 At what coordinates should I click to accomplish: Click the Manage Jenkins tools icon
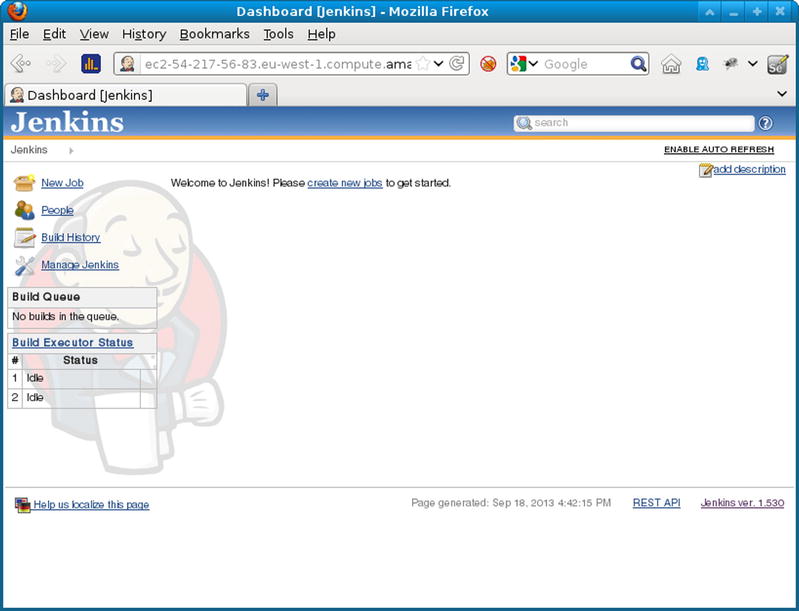click(x=24, y=265)
